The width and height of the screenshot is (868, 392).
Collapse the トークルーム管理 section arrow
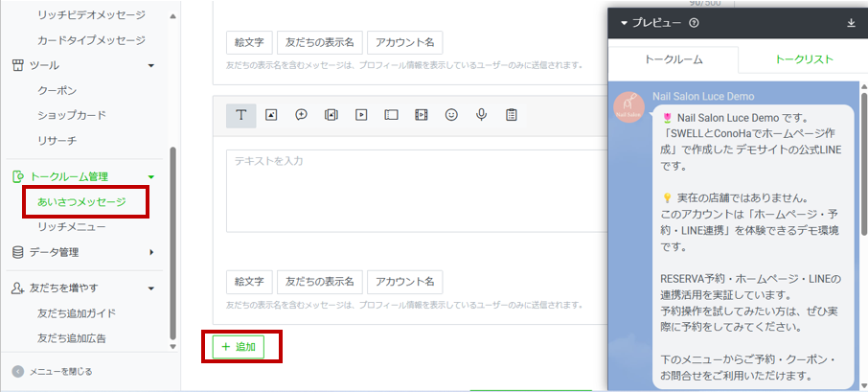pyautogui.click(x=151, y=177)
